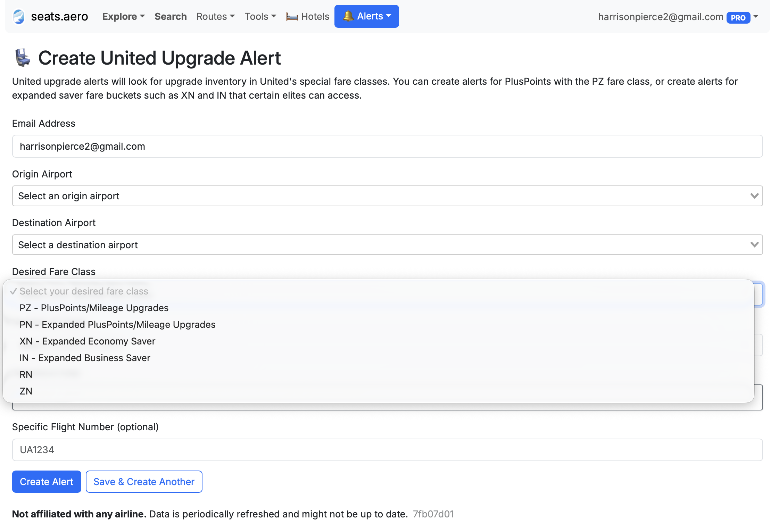Open the harrisonpierce2@gmail.com account menu
Viewport: 771px width, 532px height.
click(678, 17)
